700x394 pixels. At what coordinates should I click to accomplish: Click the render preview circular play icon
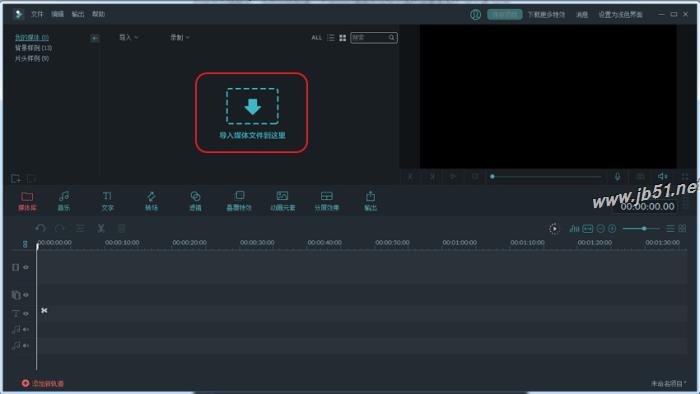click(554, 228)
